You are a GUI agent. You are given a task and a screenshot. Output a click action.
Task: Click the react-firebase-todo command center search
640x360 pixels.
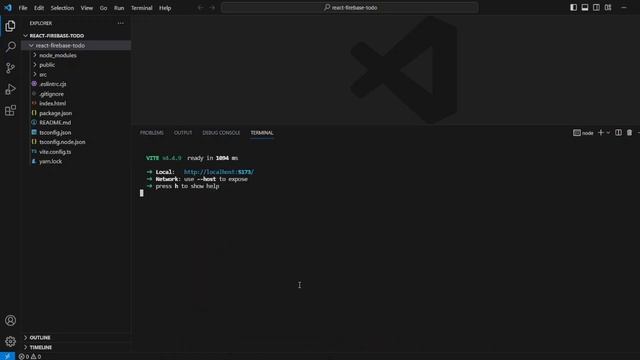[350, 7]
